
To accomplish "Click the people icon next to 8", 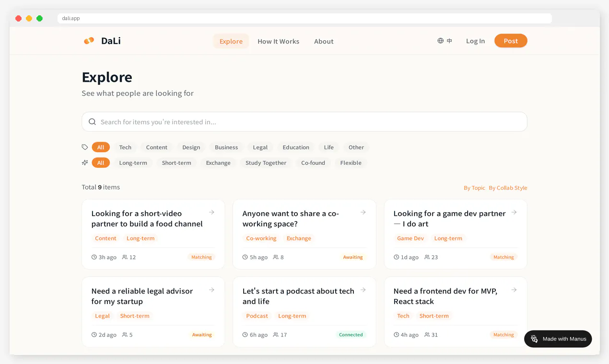I will (276, 257).
